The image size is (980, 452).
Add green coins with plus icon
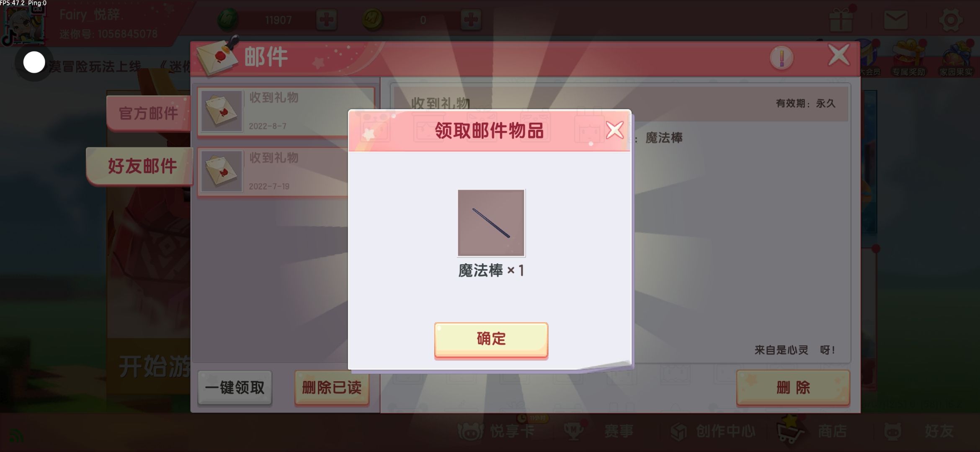326,20
